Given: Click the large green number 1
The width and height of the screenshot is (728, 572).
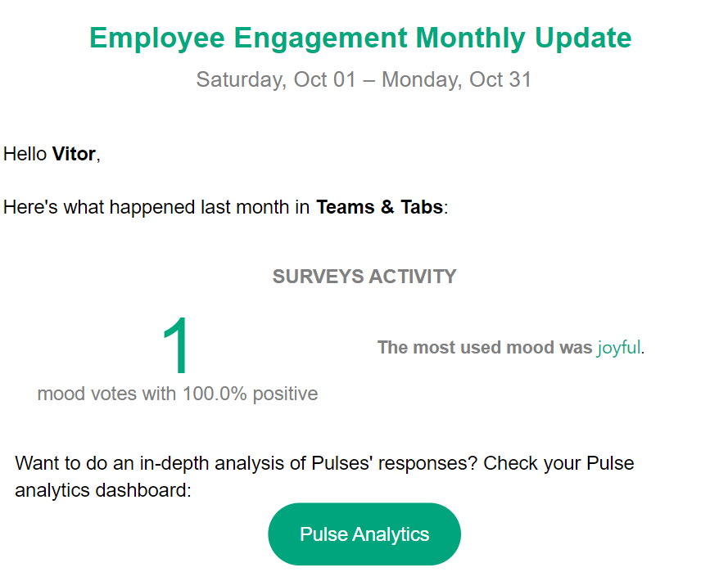Looking at the screenshot, I should point(175,345).
